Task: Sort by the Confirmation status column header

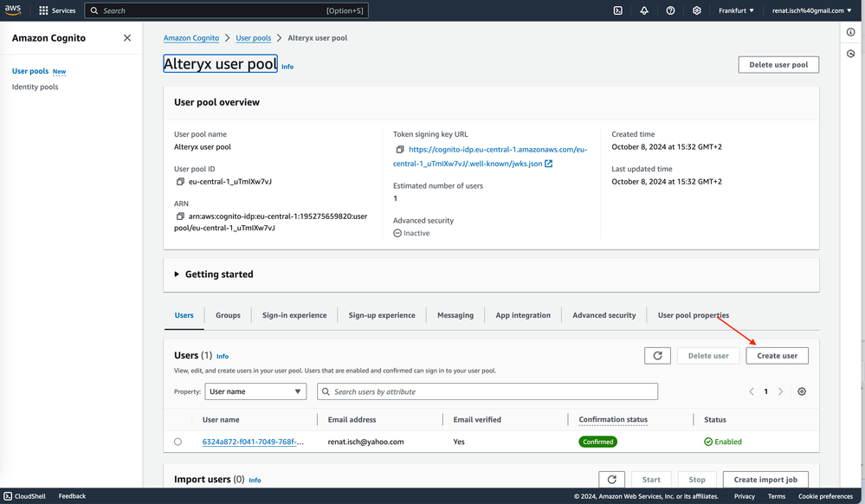Action: (x=613, y=419)
